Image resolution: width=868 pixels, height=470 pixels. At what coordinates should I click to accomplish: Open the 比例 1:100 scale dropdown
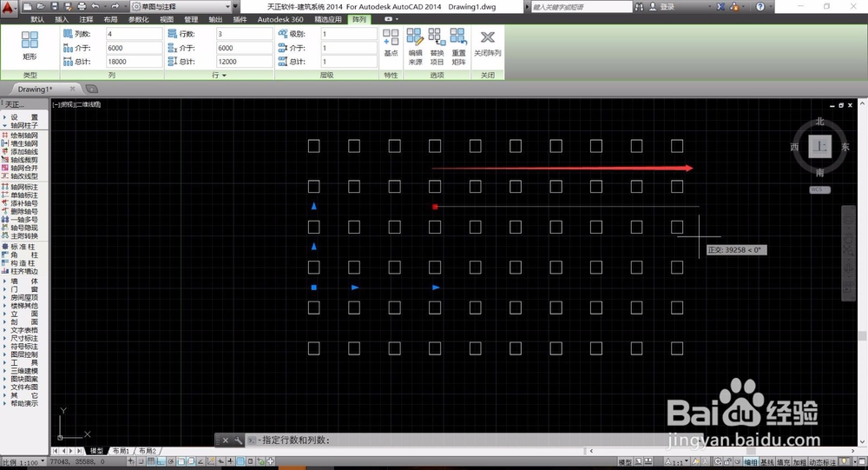[23, 462]
